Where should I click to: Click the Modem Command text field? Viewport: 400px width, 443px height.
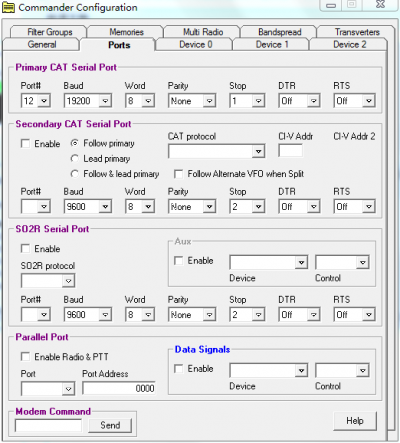(48, 426)
